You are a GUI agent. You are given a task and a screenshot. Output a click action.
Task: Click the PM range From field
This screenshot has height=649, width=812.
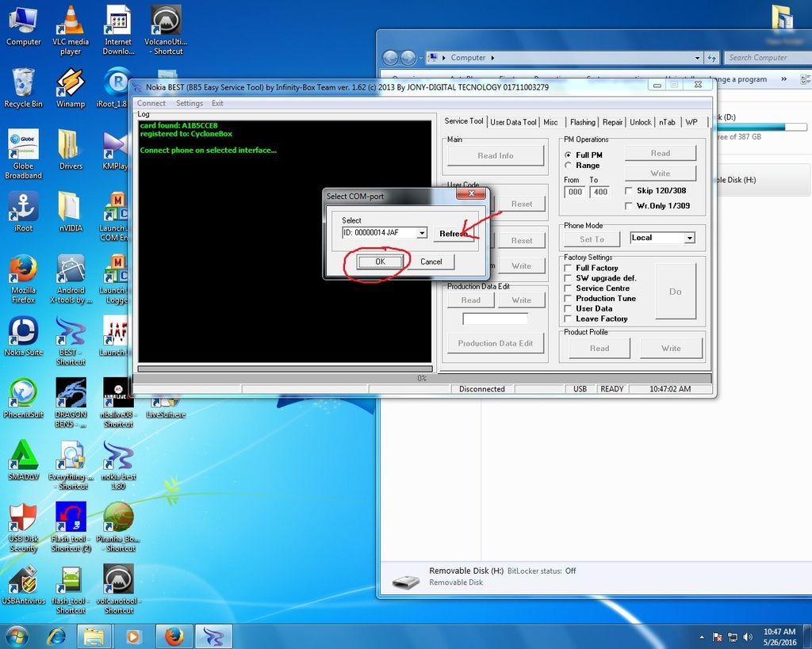coord(575,192)
